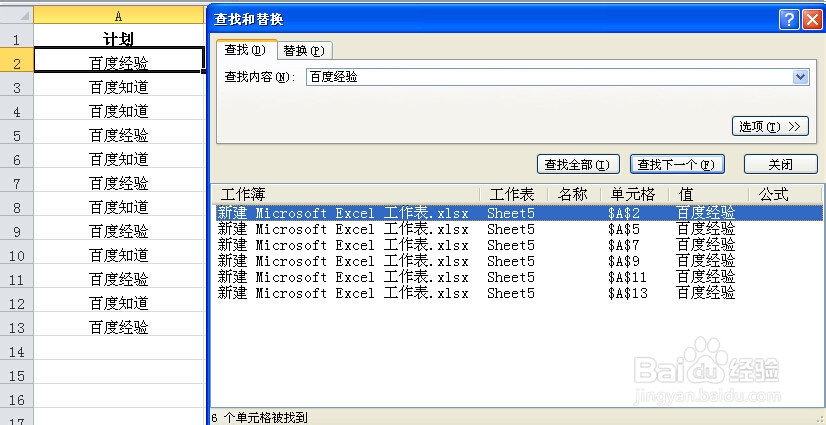This screenshot has width=826, height=425.
Task: Select cell A8 containing 百度知道
Action: [x=119, y=204]
